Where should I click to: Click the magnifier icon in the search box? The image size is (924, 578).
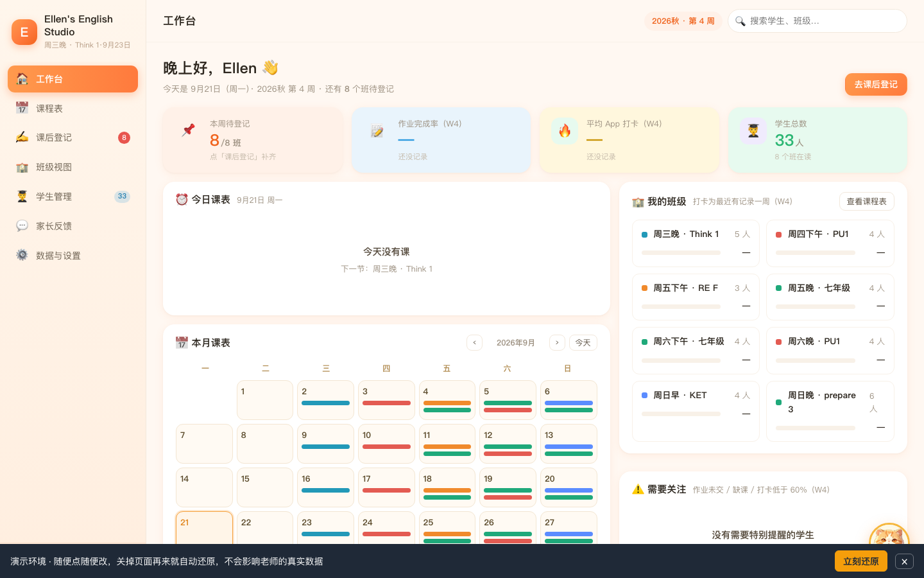click(740, 21)
